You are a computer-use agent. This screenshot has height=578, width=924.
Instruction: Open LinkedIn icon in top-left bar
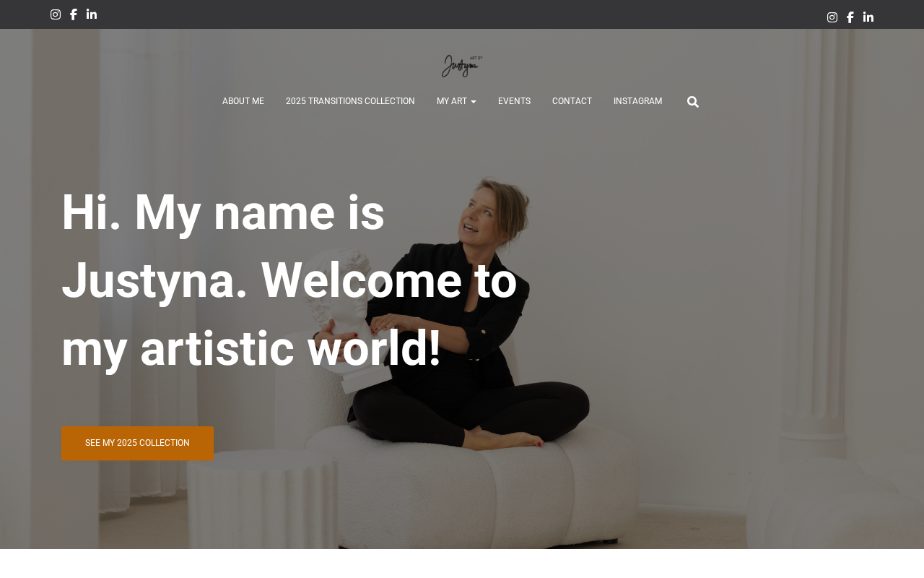click(x=92, y=14)
